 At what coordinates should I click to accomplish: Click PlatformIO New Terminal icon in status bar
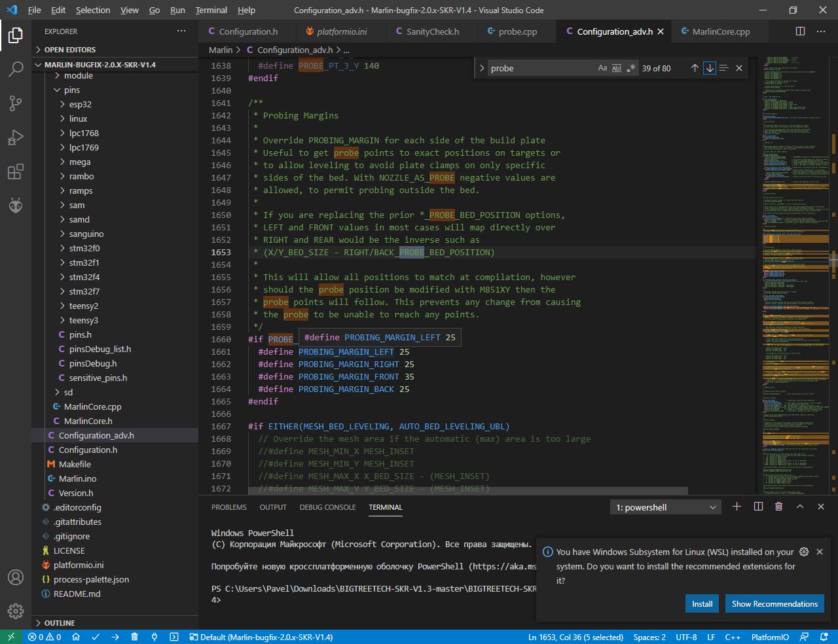tap(174, 637)
